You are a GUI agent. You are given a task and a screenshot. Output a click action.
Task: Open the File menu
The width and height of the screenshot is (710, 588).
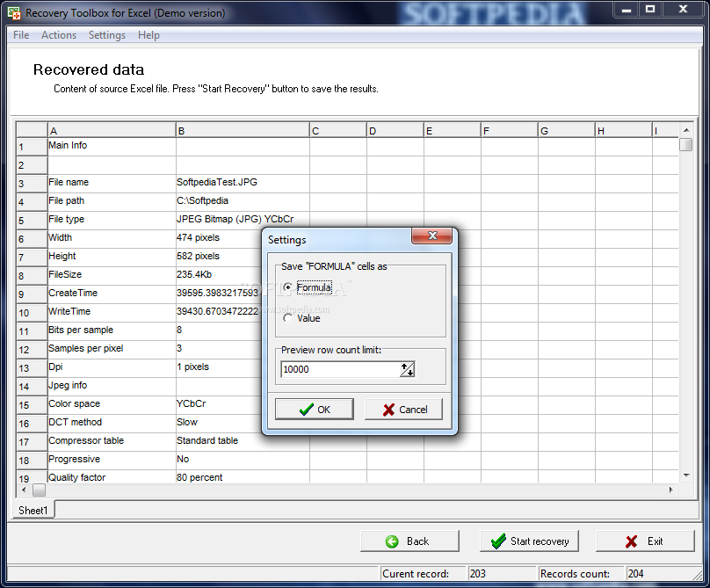(21, 35)
